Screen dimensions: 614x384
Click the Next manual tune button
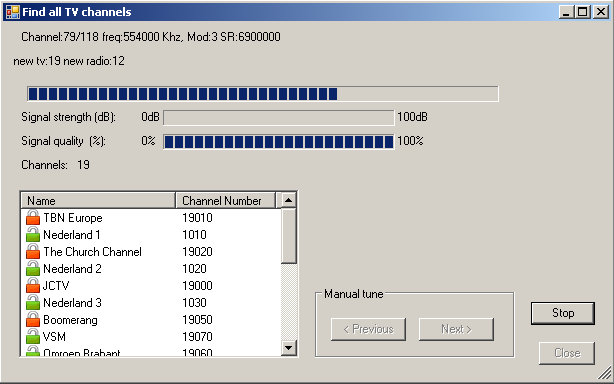456,329
